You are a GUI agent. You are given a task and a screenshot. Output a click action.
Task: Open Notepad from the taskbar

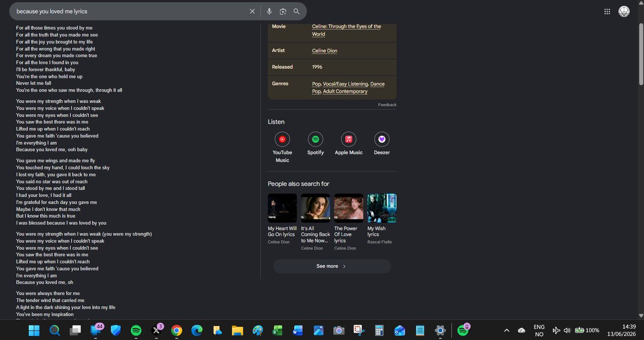(x=420, y=330)
